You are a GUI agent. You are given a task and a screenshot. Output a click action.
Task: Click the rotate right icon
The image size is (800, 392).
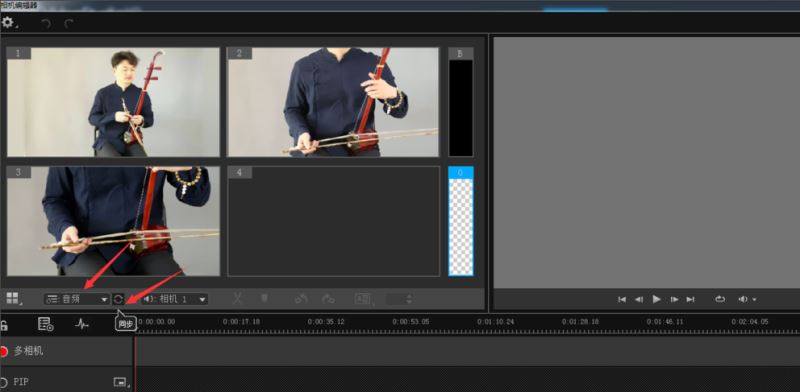[328, 299]
